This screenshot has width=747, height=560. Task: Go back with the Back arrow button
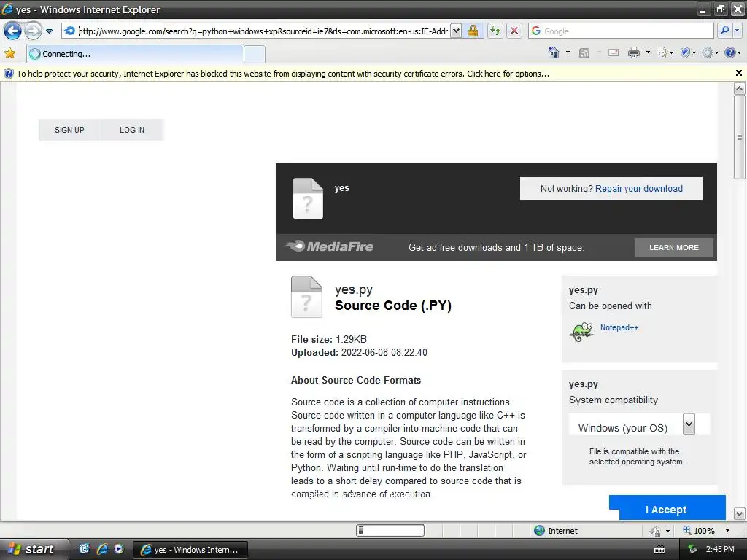point(12,31)
